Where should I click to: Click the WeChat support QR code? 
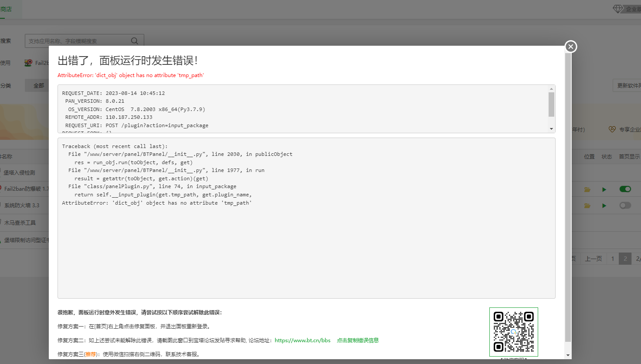[514, 332]
